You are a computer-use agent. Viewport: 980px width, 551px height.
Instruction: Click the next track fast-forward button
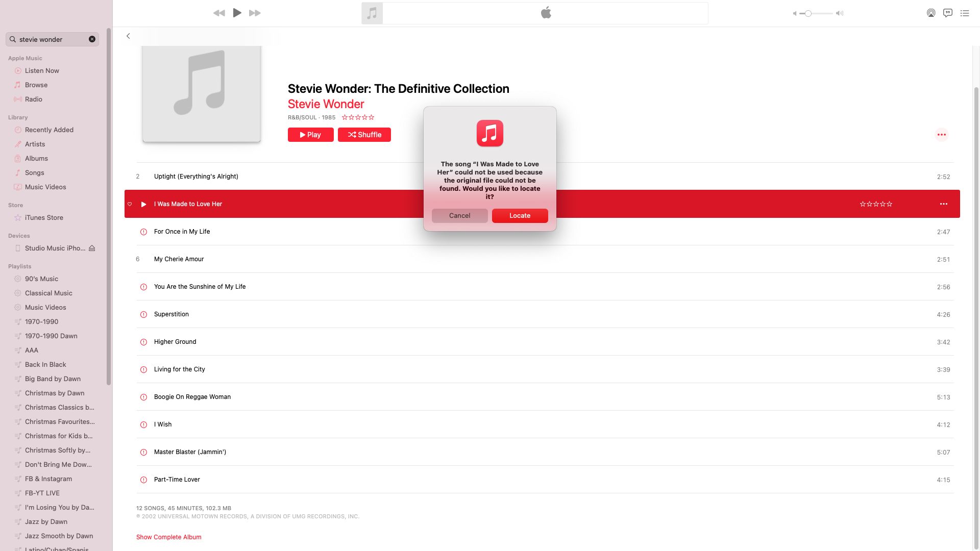click(255, 13)
